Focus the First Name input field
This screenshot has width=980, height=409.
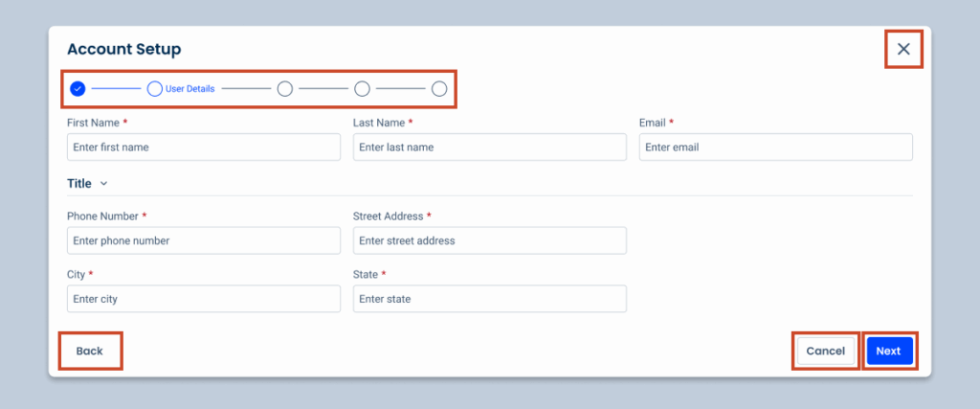(x=203, y=147)
